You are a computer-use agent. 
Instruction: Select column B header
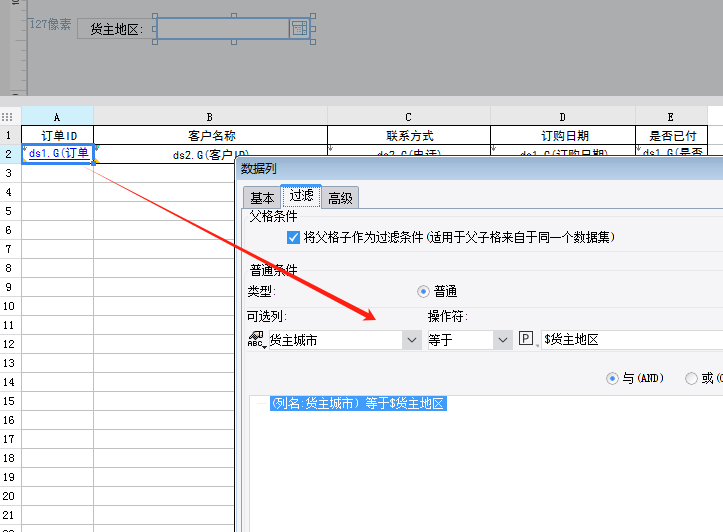[x=210, y=117]
